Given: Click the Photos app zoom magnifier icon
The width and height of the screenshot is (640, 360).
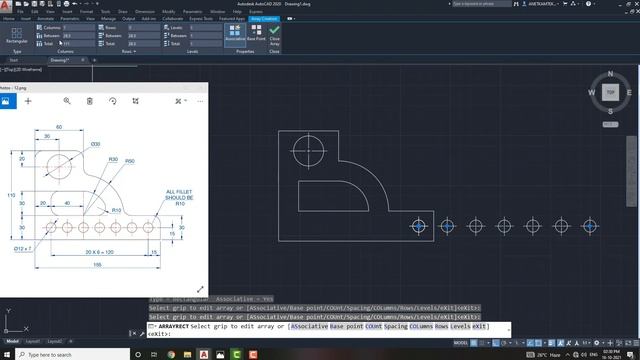Looking at the screenshot, I should (x=67, y=101).
